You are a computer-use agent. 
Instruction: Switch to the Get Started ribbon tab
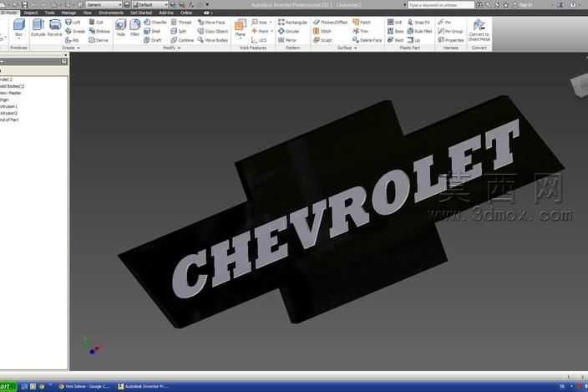141,13
